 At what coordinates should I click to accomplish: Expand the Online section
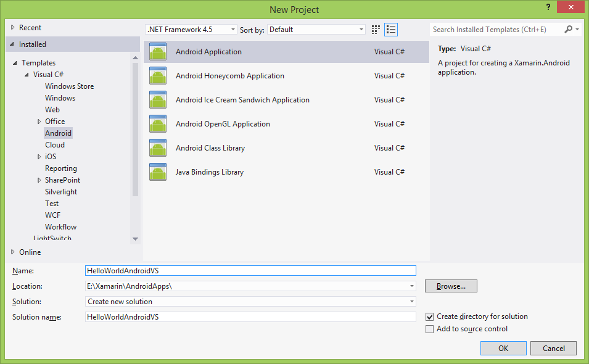tap(12, 252)
